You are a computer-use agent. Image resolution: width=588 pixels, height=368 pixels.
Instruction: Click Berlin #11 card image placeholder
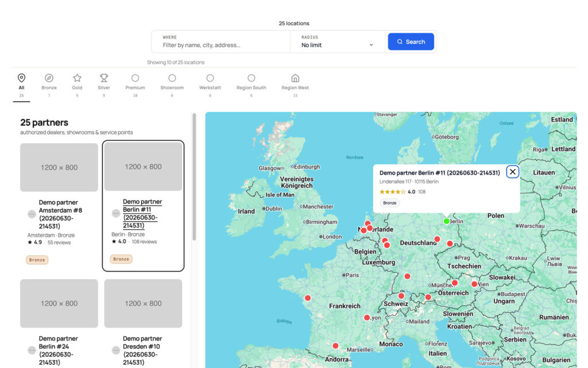(x=143, y=166)
